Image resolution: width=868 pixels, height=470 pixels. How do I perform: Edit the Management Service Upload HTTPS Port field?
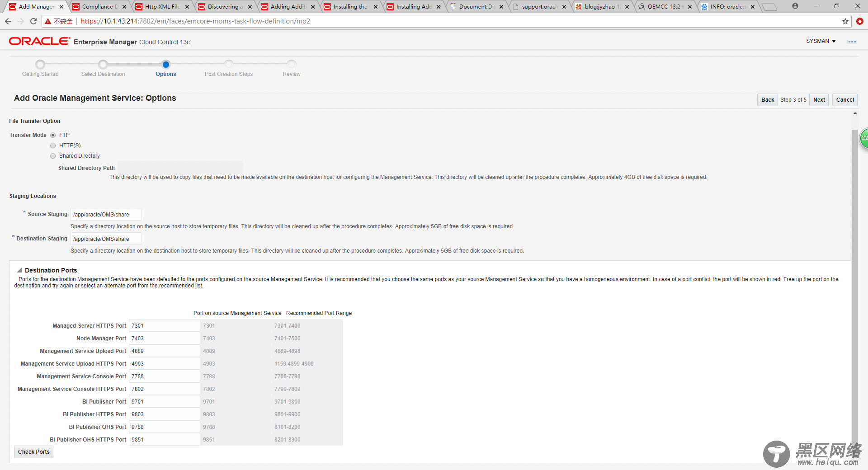(x=165, y=364)
